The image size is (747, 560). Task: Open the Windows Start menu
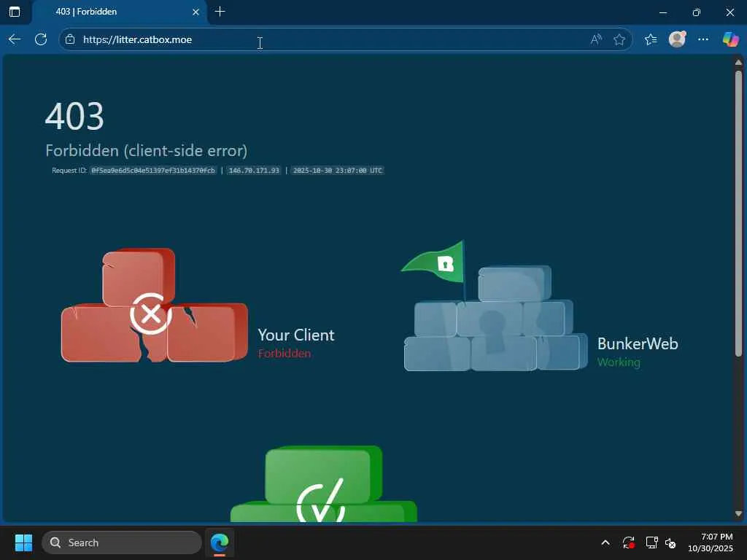[x=23, y=542]
